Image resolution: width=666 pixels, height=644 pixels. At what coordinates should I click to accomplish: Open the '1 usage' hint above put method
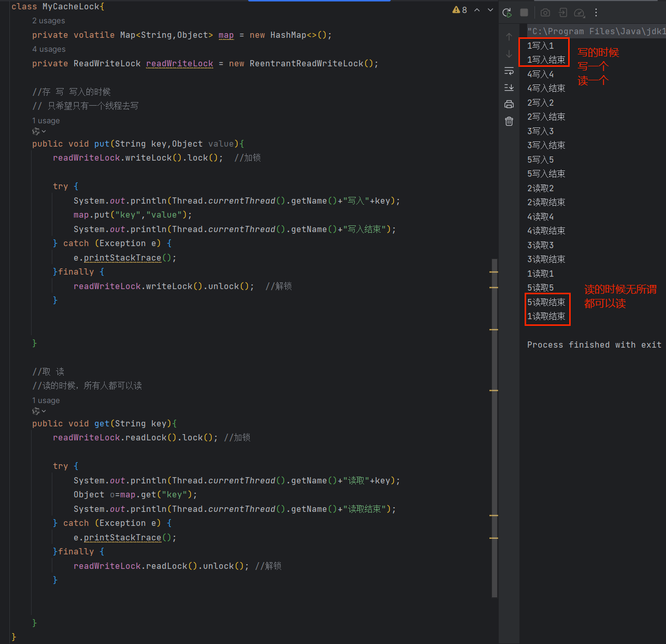[46, 121]
